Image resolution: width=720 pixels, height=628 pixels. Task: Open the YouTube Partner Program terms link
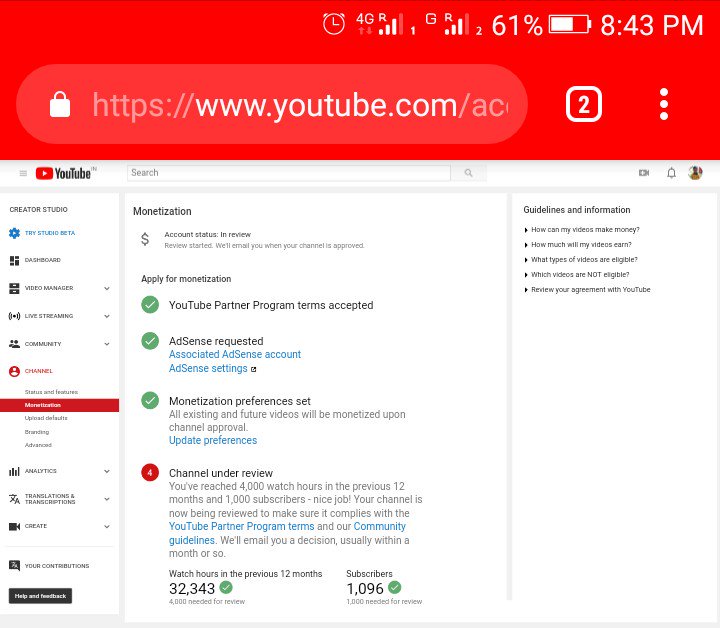242,526
